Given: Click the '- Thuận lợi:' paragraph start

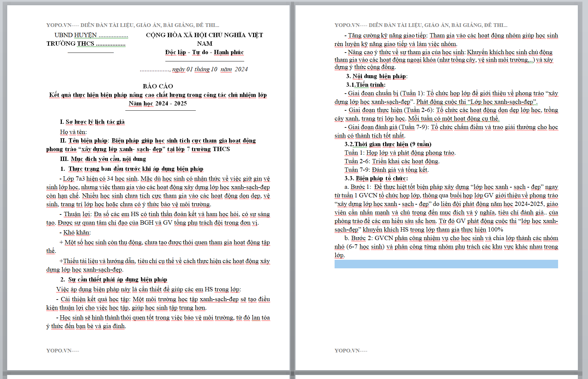Looking at the screenshot, I should coord(76,214).
